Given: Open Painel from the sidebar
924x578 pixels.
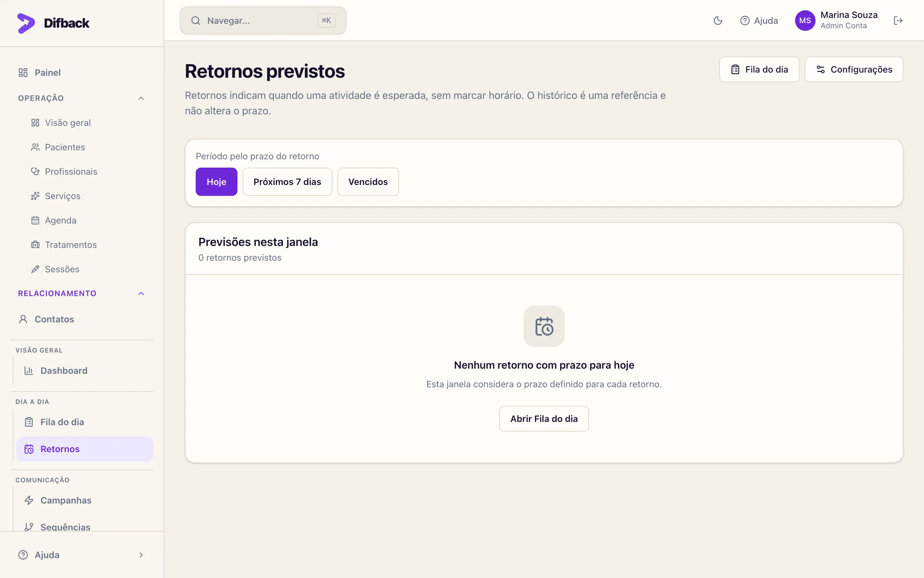Looking at the screenshot, I should pos(82,72).
